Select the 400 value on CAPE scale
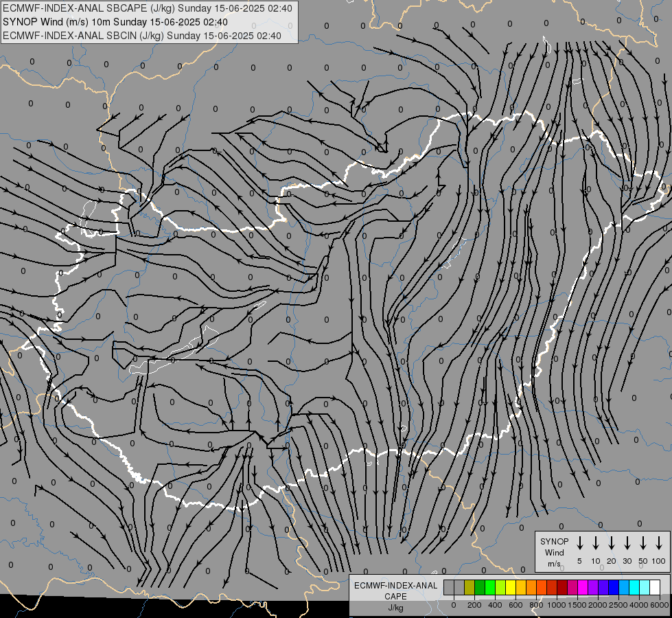672x618 pixels. point(495,605)
